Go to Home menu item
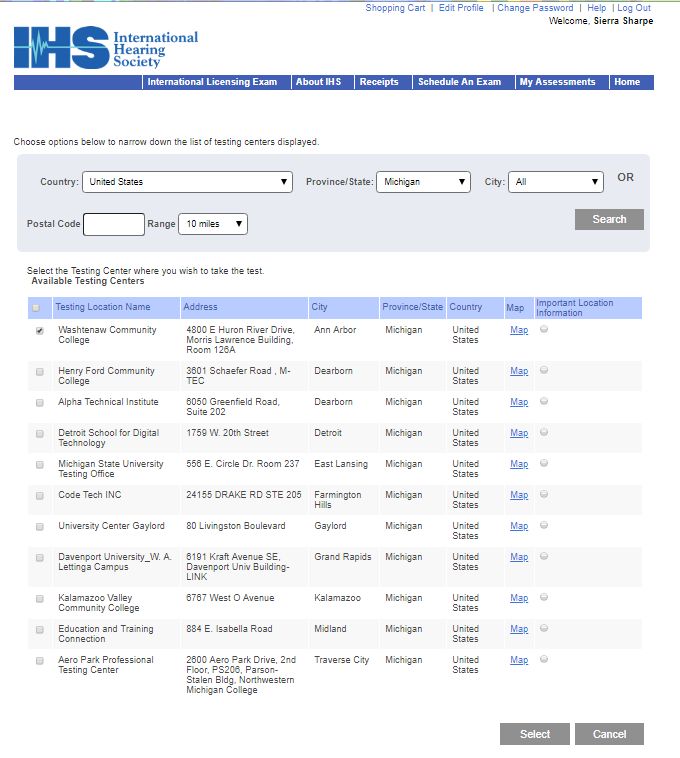The width and height of the screenshot is (680, 758). [x=627, y=82]
